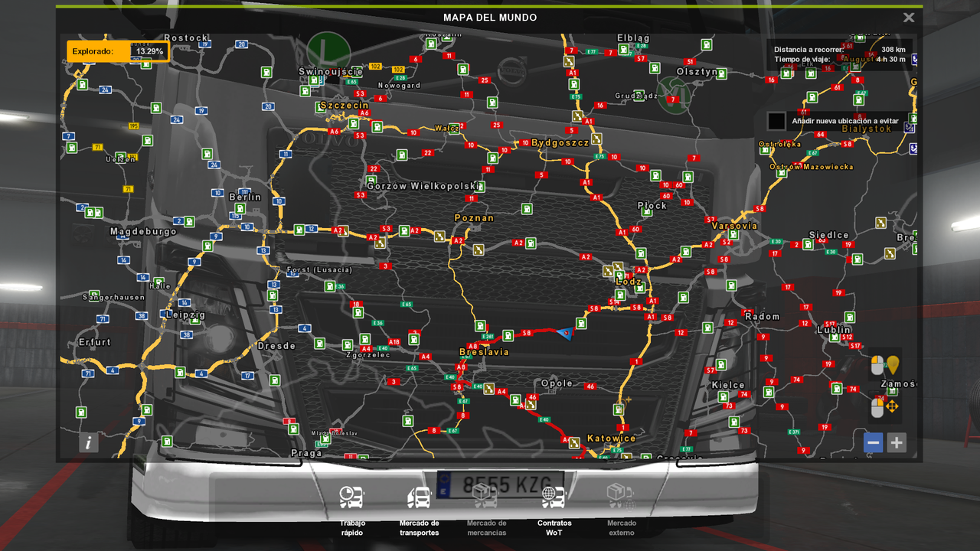Click the green garage marker near Swinoujscie

pyautogui.click(x=328, y=54)
